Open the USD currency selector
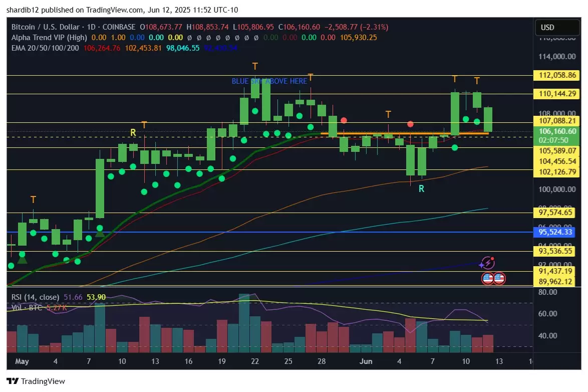 click(556, 28)
